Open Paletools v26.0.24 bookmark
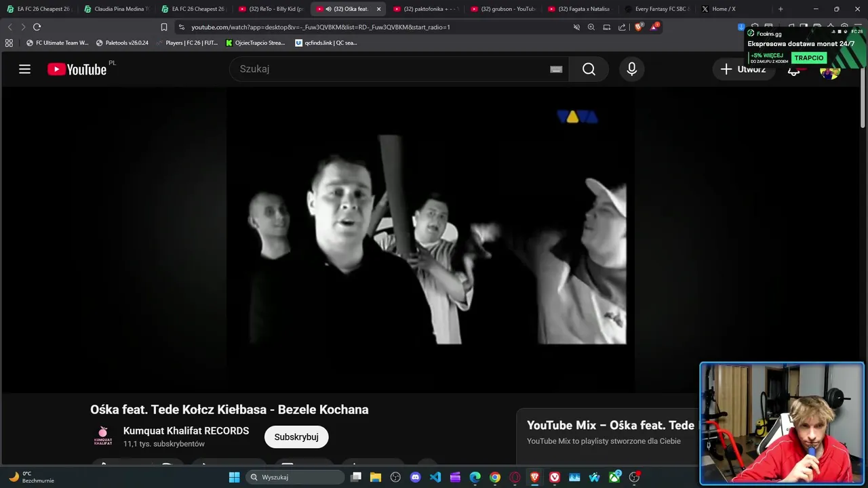868x488 pixels. tap(122, 43)
